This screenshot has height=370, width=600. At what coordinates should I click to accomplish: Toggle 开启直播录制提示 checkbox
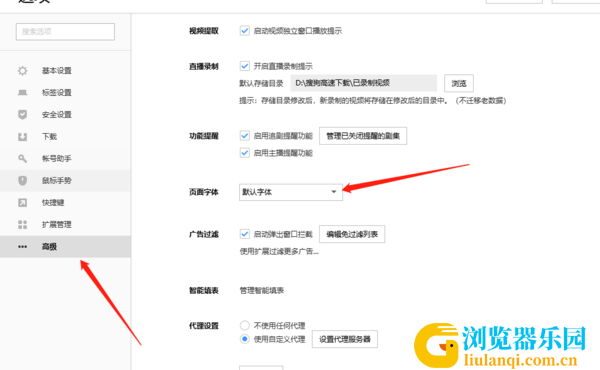(245, 66)
